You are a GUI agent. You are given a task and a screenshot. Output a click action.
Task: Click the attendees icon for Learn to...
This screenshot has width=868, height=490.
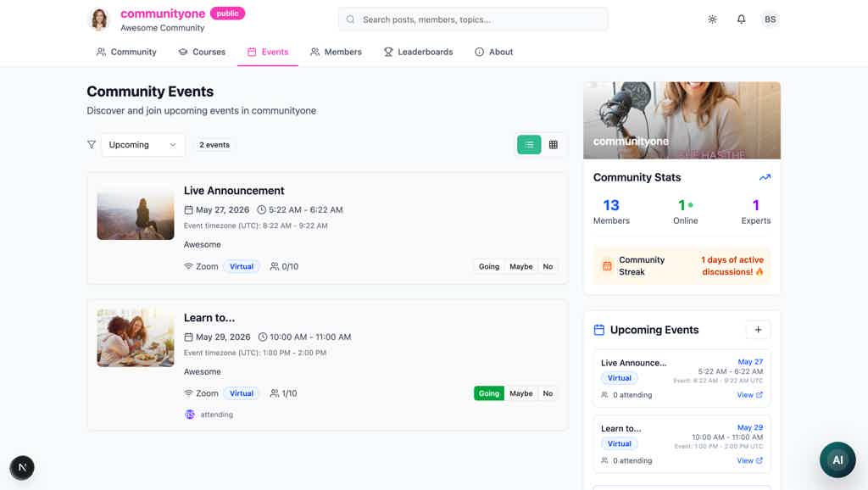(x=274, y=393)
